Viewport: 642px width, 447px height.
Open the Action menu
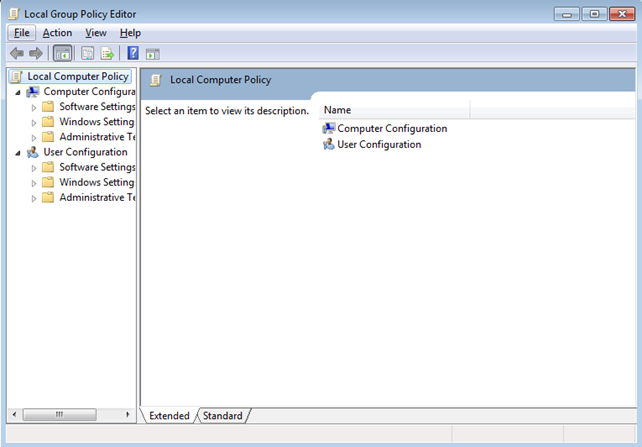tap(57, 33)
